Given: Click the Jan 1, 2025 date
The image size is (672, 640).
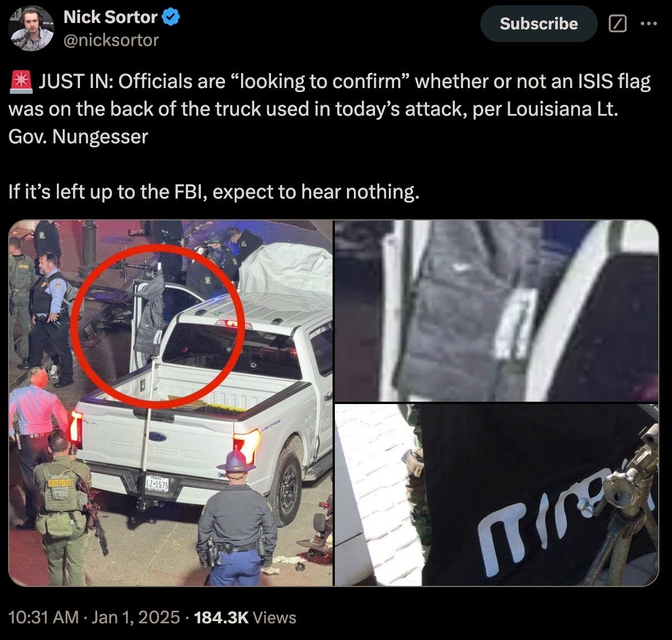Looking at the screenshot, I should 135,618.
